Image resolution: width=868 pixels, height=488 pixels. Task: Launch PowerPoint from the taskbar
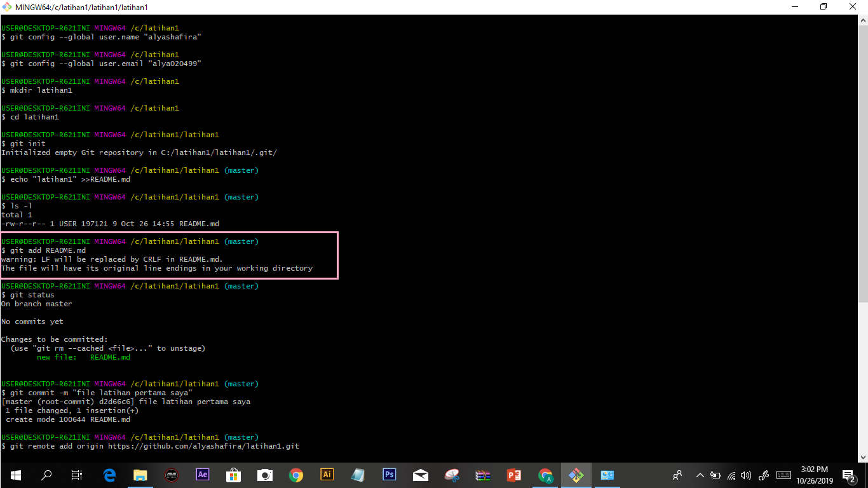click(514, 475)
